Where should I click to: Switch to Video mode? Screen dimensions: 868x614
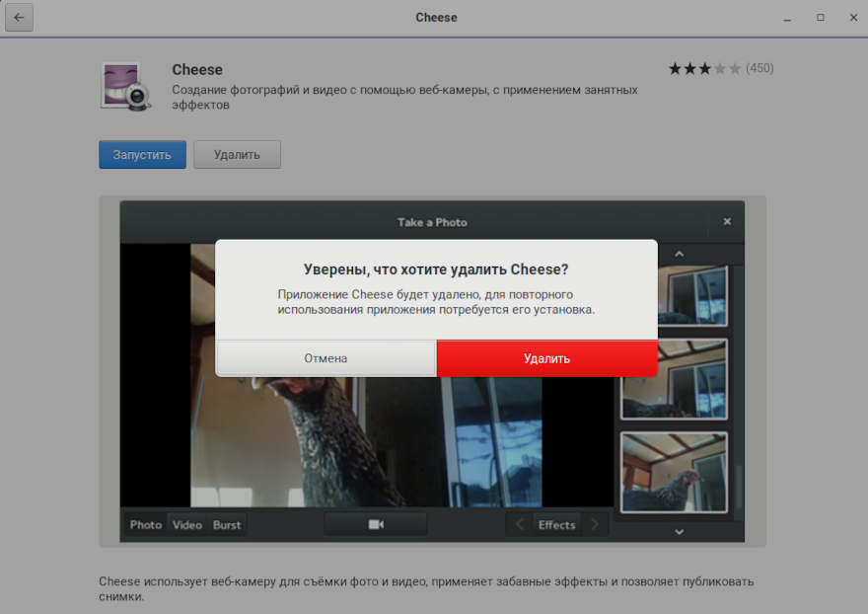point(187,525)
